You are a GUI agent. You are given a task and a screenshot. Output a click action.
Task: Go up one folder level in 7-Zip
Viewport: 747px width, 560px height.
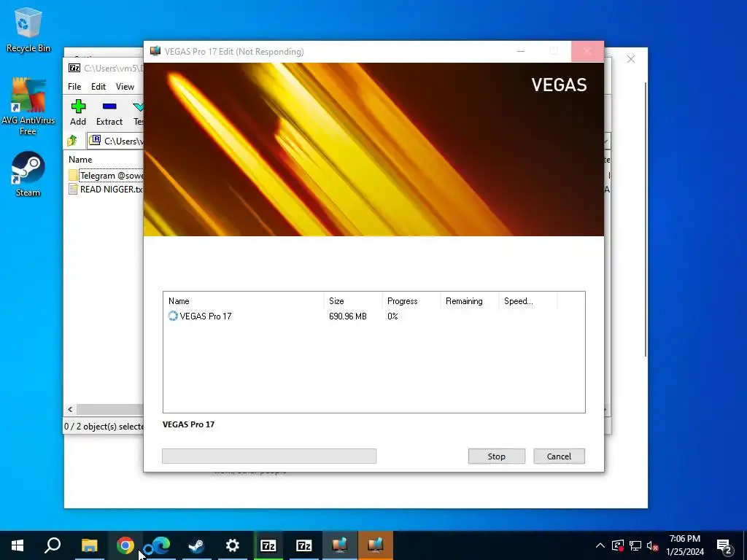click(x=72, y=141)
